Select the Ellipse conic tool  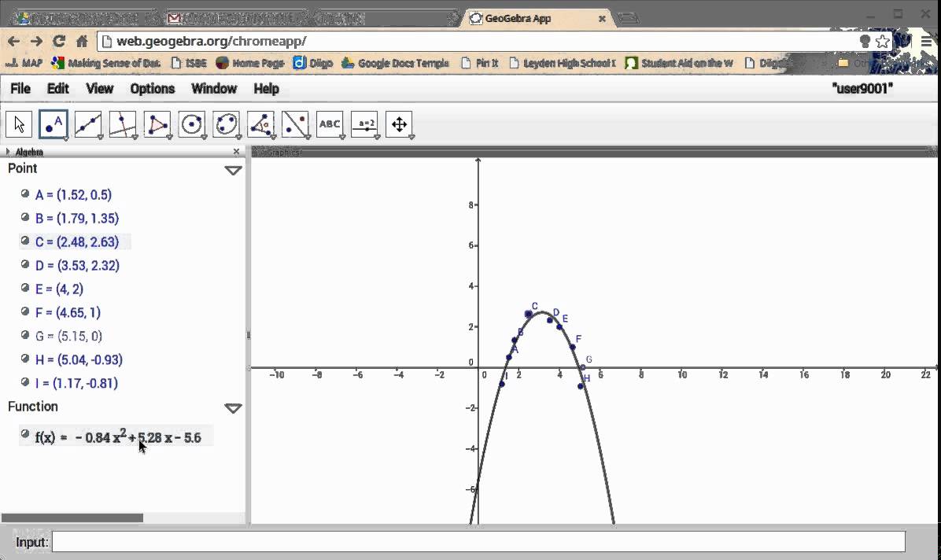pyautogui.click(x=227, y=124)
